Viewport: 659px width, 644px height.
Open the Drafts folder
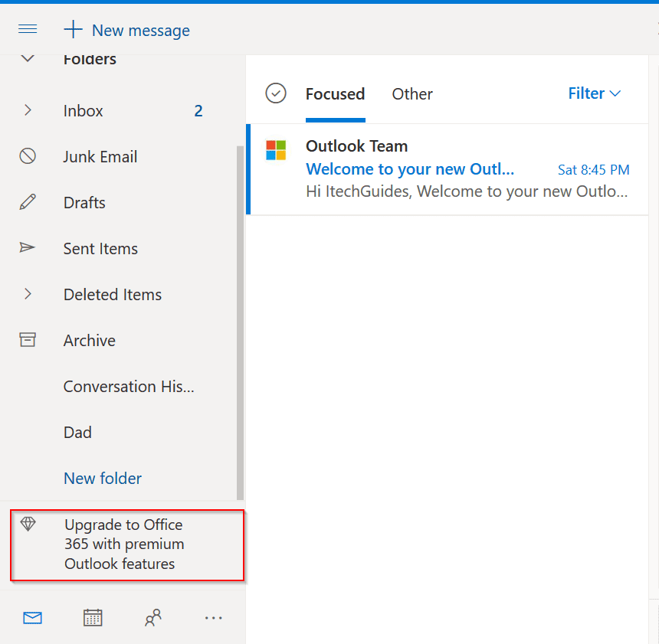click(x=84, y=202)
